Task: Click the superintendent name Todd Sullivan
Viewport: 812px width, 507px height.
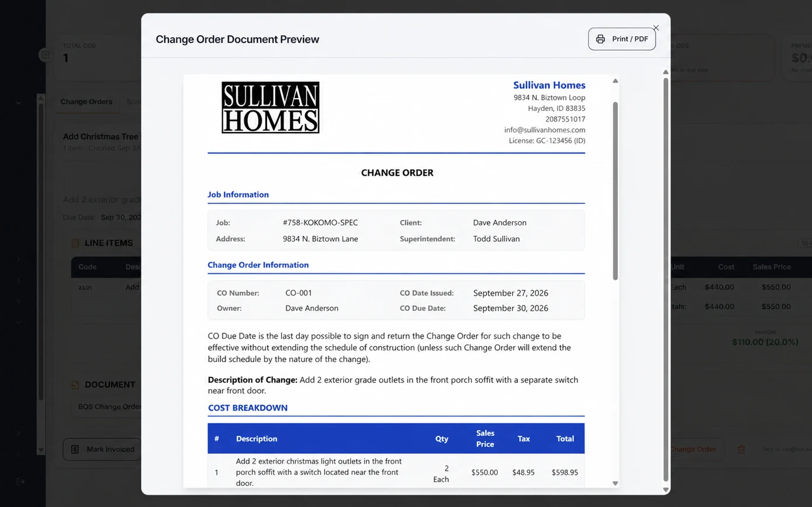Action: 496,238
